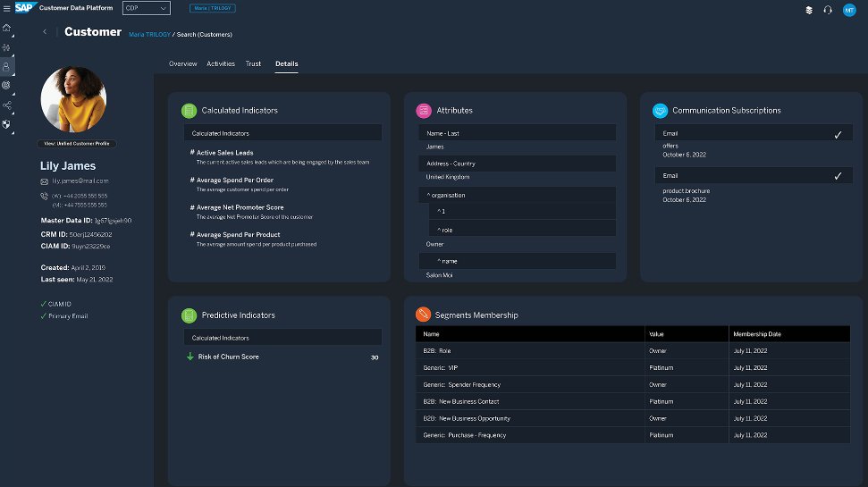Click the MT user avatar
This screenshot has height=487, width=868.
849,9
